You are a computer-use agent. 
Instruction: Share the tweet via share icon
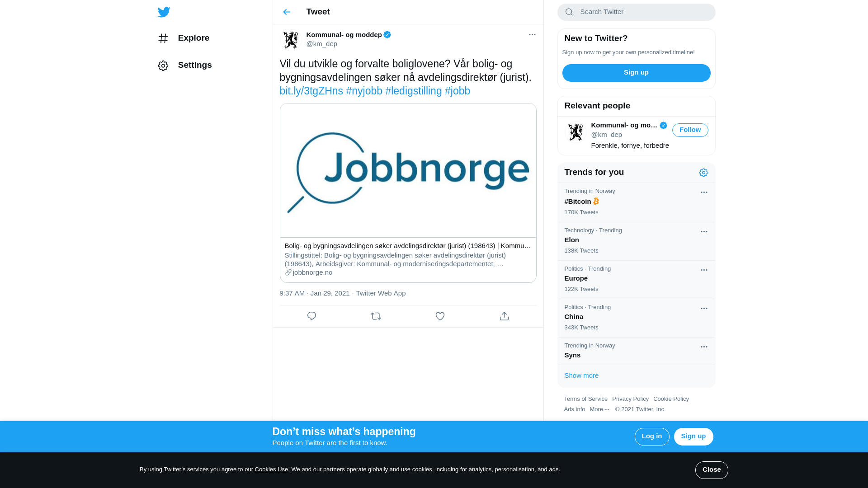pos(504,316)
